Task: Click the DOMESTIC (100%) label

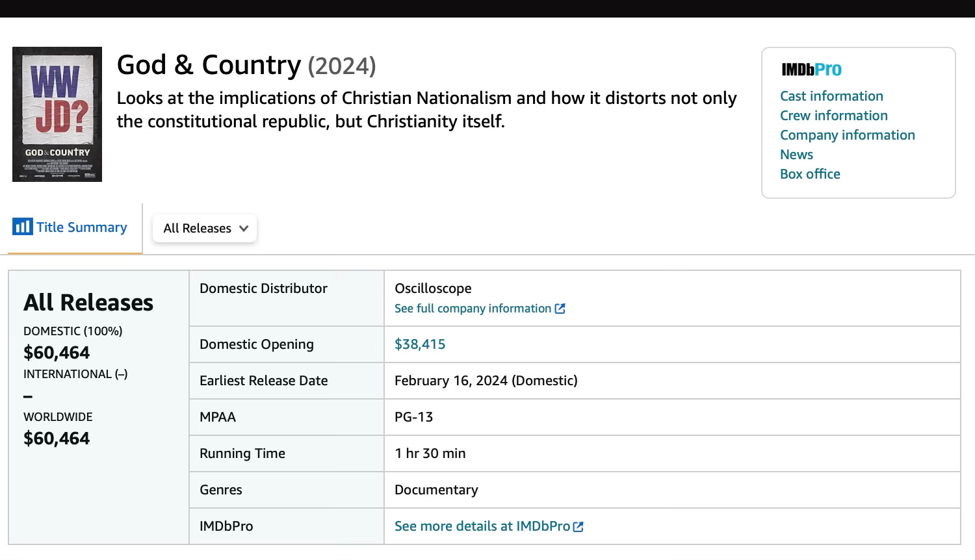Action: (x=73, y=331)
